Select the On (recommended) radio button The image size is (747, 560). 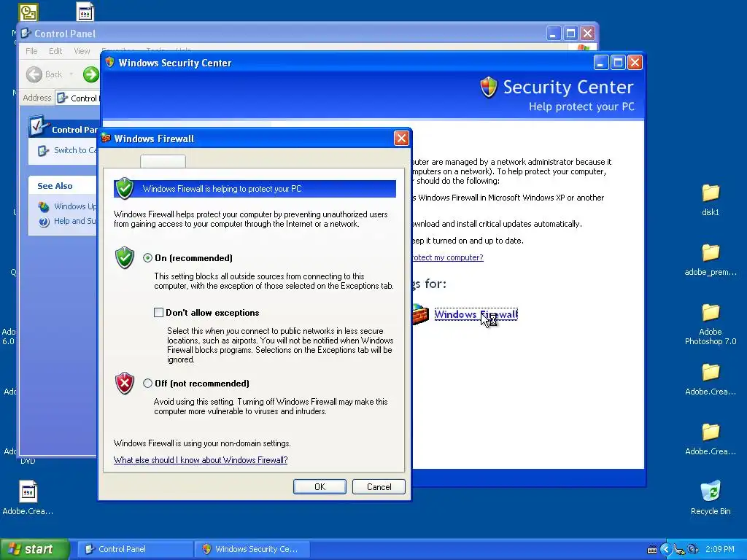click(147, 257)
